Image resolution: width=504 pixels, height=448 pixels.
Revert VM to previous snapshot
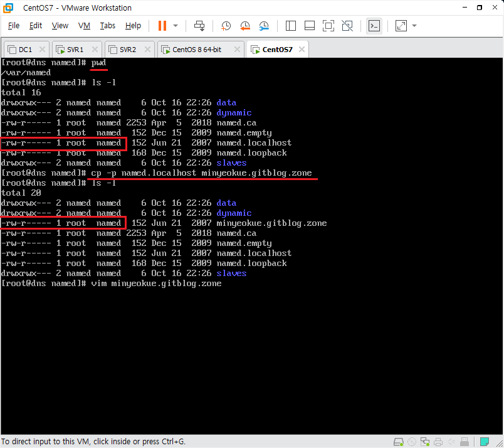(245, 26)
